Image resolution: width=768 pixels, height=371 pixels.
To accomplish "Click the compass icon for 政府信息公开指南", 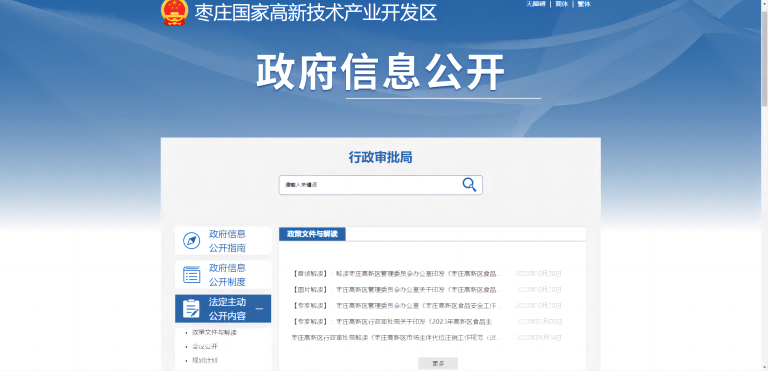I will (x=192, y=241).
